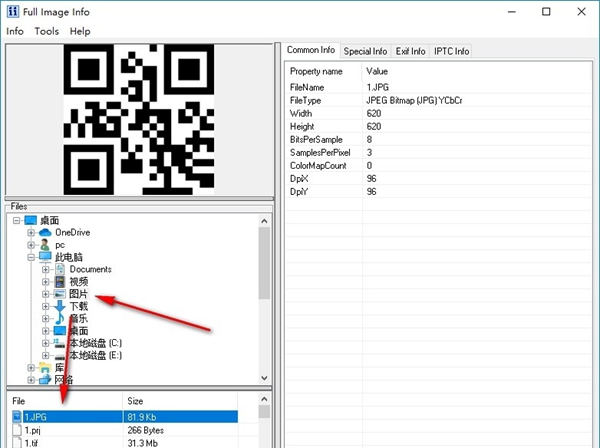The image size is (600, 448).
Task: Sort files by the Size column header
Action: tap(180, 401)
